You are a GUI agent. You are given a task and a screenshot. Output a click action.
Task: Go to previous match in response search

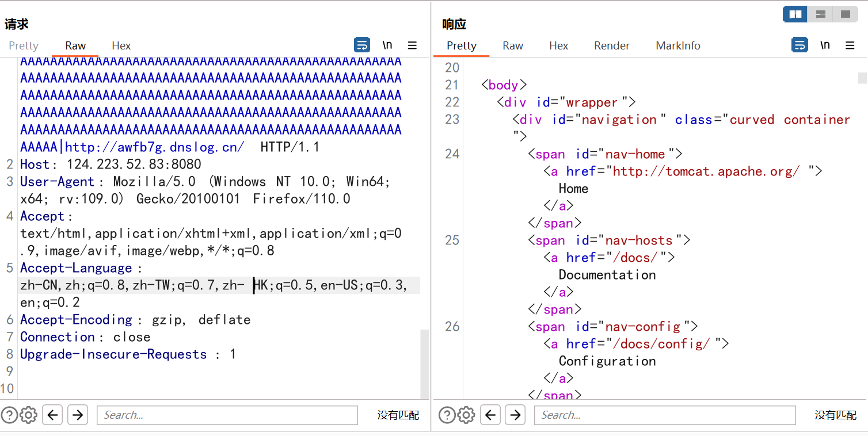[490, 415]
